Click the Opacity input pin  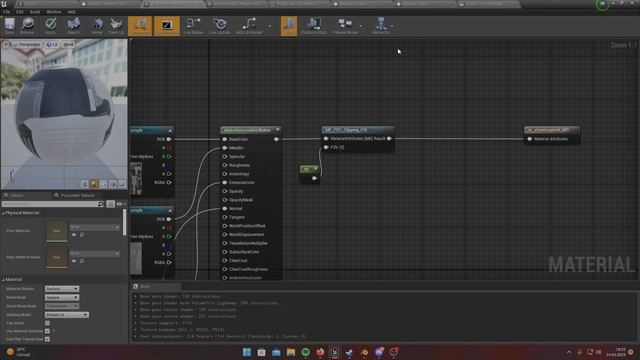click(x=225, y=191)
